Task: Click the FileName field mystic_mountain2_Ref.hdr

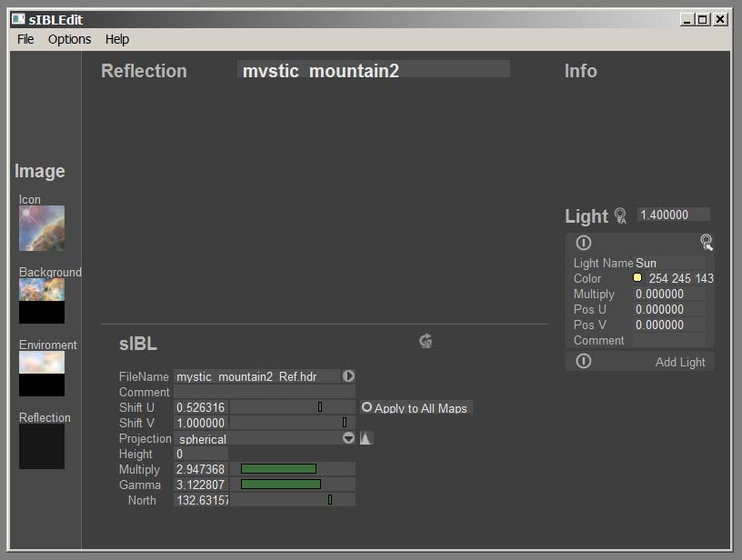Action: click(x=257, y=376)
